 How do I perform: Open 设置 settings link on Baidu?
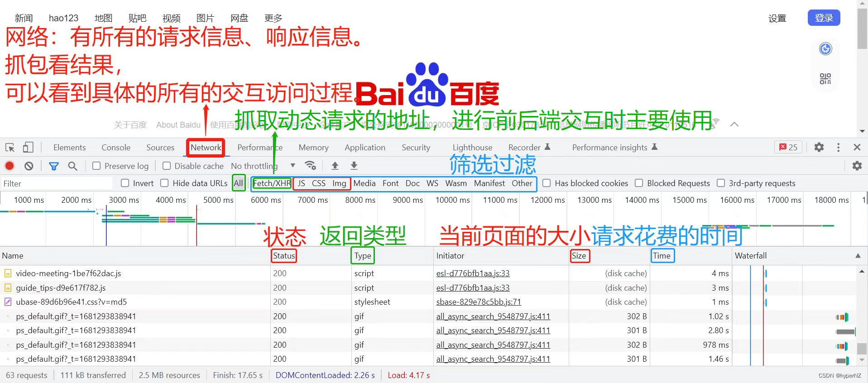click(777, 19)
